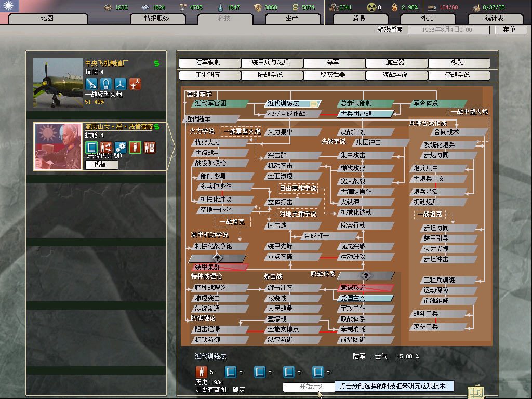
Task: Click the blueprint icon at bottom-right corner
Action: click(x=476, y=392)
